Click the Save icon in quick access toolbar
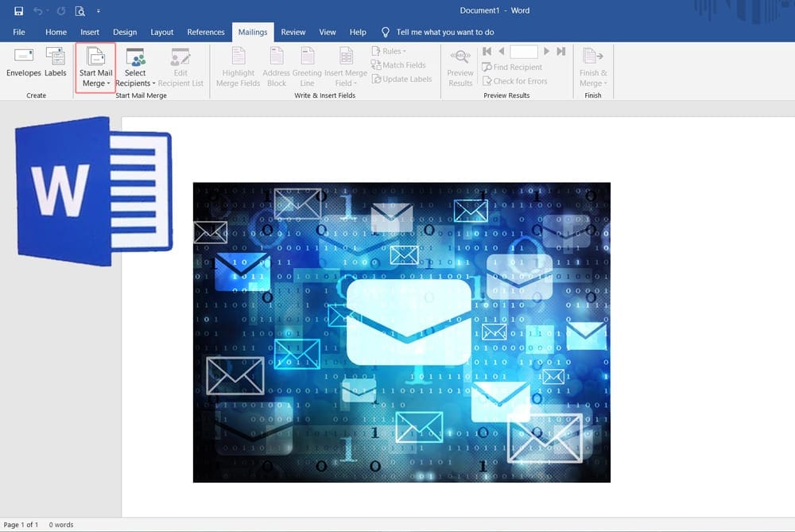The width and height of the screenshot is (795, 532). [x=19, y=10]
